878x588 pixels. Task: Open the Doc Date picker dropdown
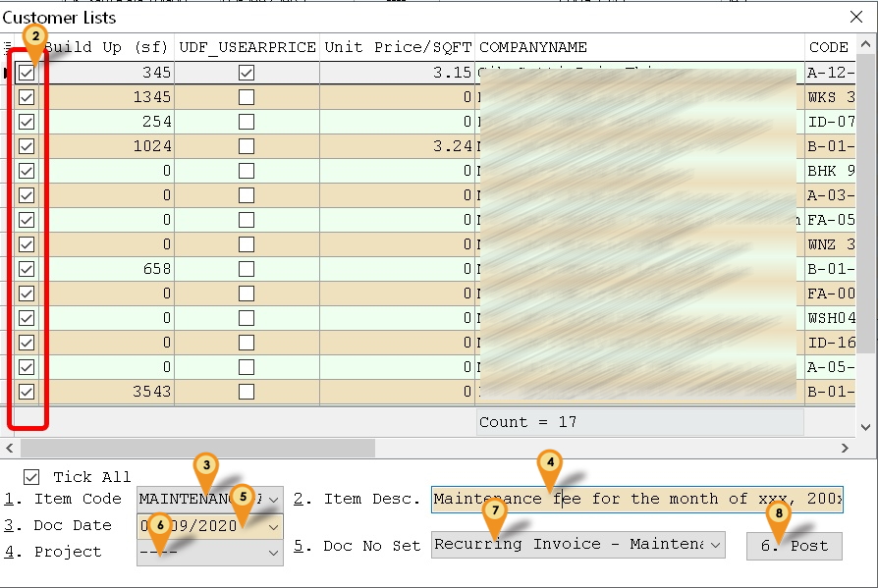coord(272,526)
